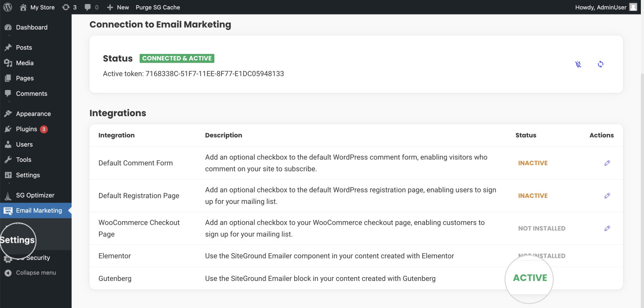Click the Users person icon
644x308 pixels.
coord(8,144)
